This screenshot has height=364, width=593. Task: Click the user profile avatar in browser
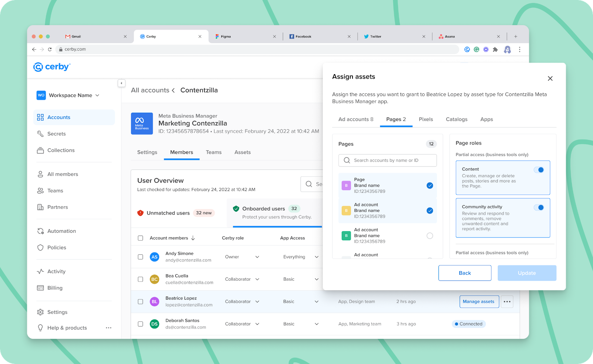[x=507, y=49]
